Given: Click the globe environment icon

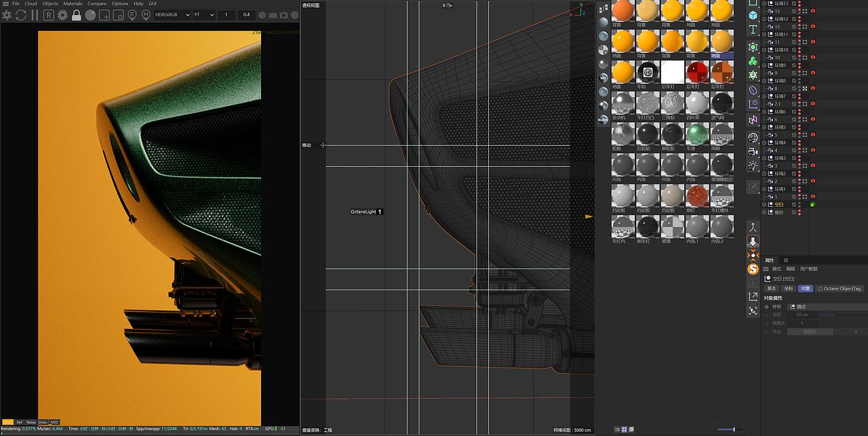Looking at the screenshot, I should click(753, 138).
